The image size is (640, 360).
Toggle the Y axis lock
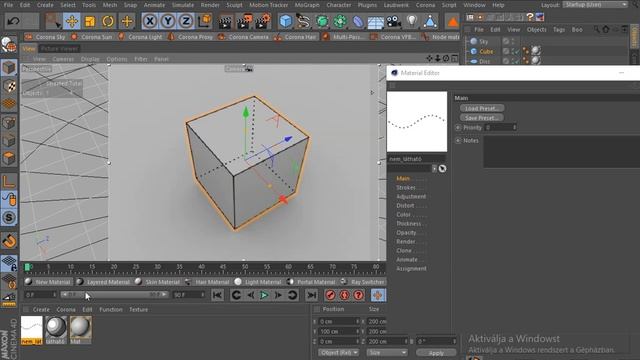click(168, 21)
